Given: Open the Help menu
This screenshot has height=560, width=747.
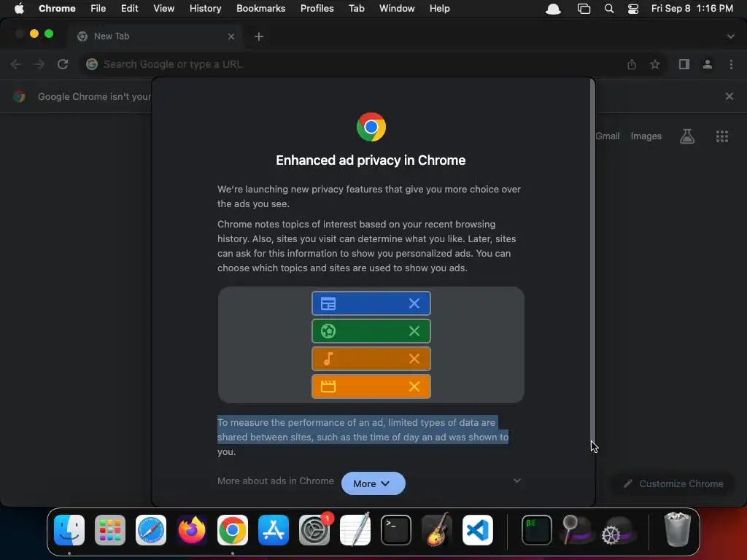Looking at the screenshot, I should pos(439,9).
